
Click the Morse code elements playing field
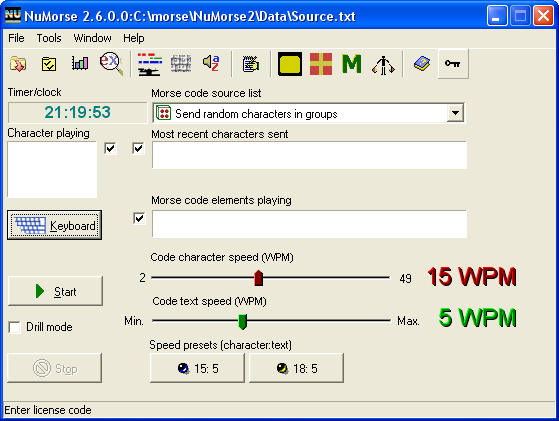coord(309,224)
